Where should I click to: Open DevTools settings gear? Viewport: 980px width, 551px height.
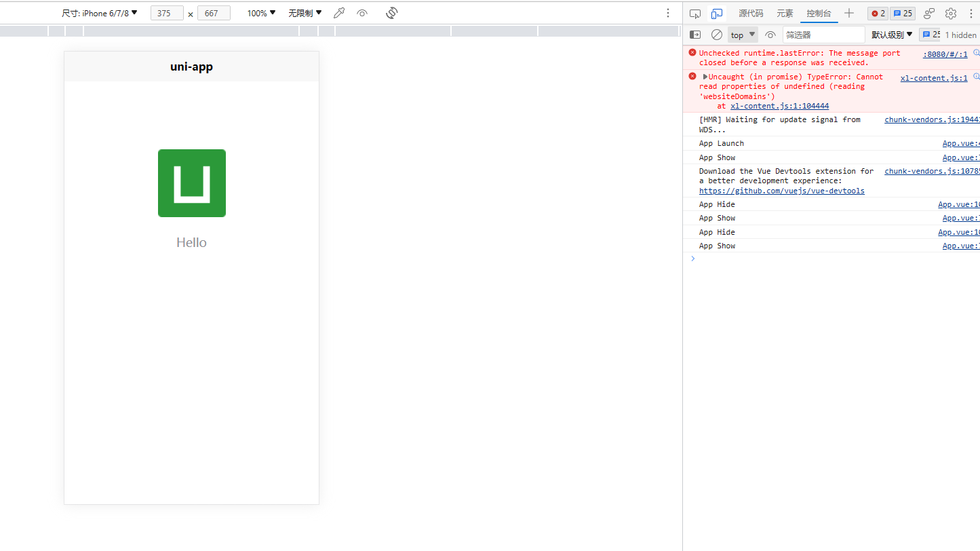point(951,14)
